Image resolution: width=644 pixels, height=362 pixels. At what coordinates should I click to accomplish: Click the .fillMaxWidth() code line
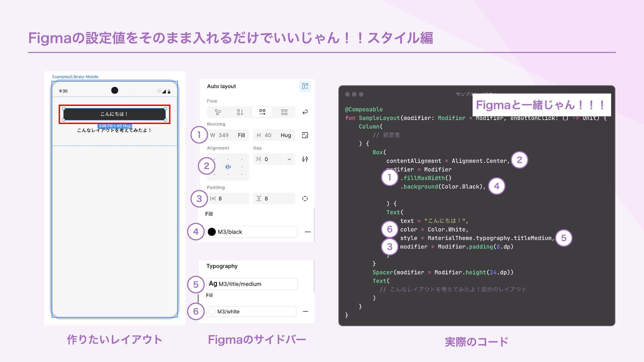point(426,178)
